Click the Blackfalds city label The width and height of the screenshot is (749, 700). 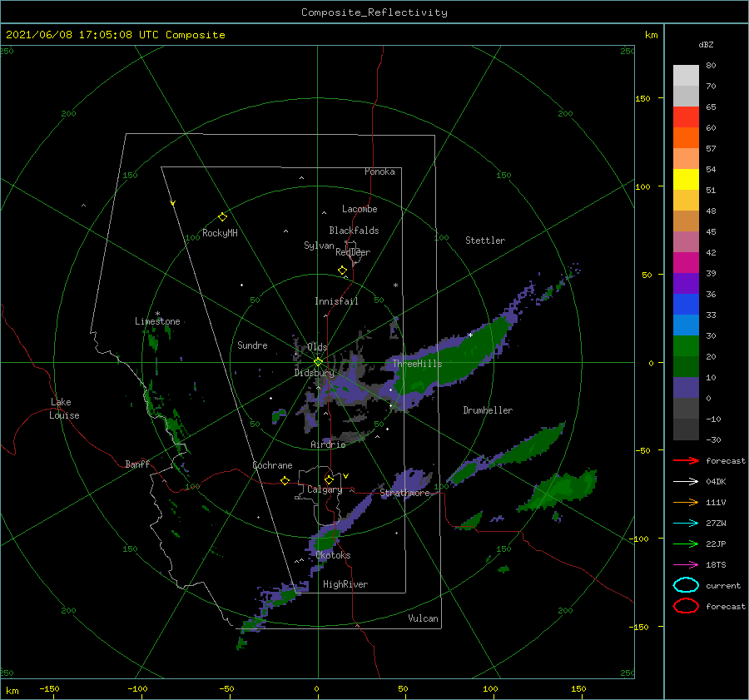[x=354, y=231]
